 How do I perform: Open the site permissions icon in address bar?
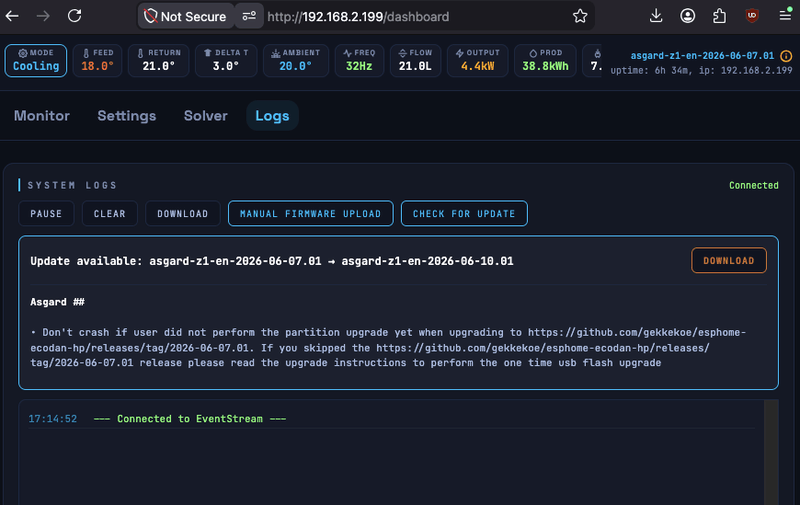[x=249, y=16]
